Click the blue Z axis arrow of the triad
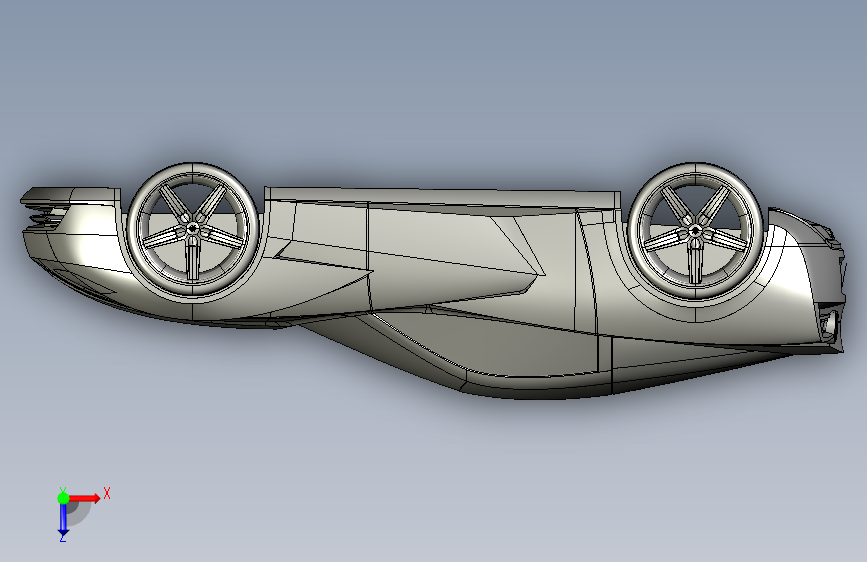867x562 pixels. 63,520
